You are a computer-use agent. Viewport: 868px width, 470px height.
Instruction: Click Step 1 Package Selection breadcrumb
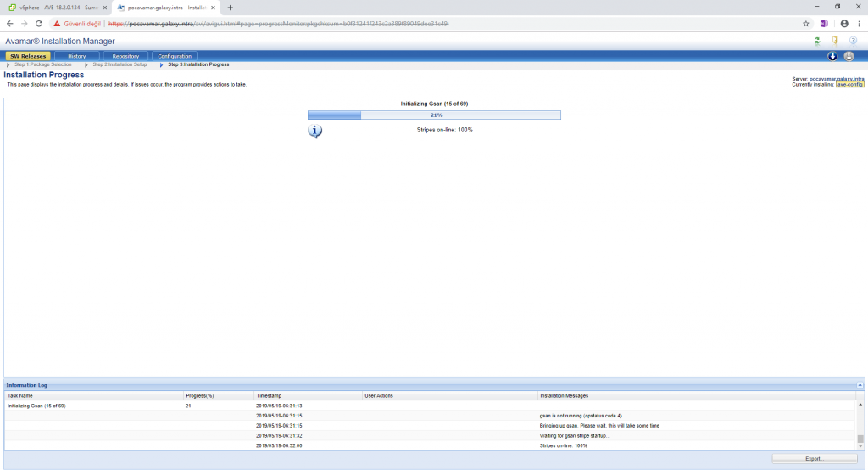coord(42,64)
